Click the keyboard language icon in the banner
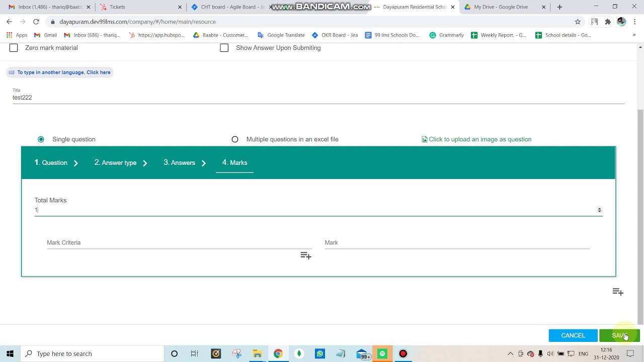This screenshot has height=362, width=644. 12,72
